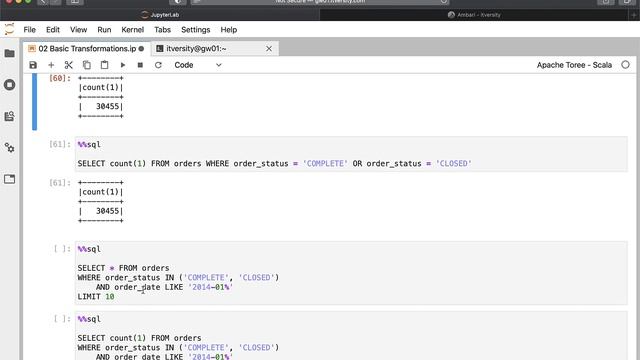The image size is (640, 360).
Task: Click the 30455 value in output 60
Action: click(x=108, y=107)
